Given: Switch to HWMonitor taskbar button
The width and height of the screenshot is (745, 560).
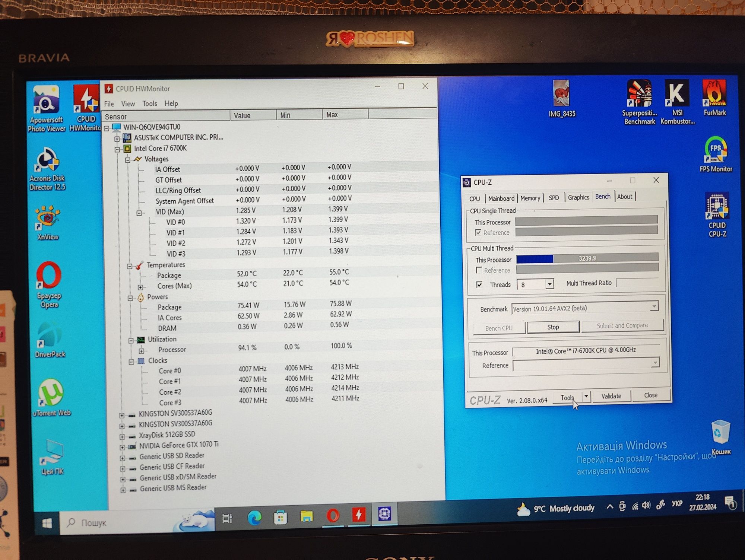Looking at the screenshot, I should coord(359,515).
